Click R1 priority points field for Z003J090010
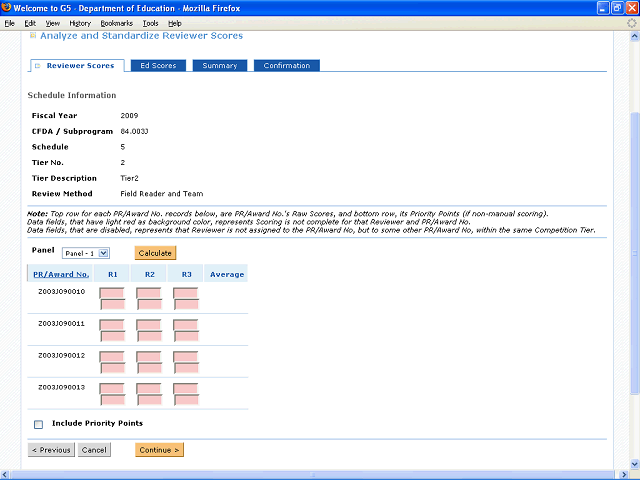The height and width of the screenshot is (480, 640). 113,304
